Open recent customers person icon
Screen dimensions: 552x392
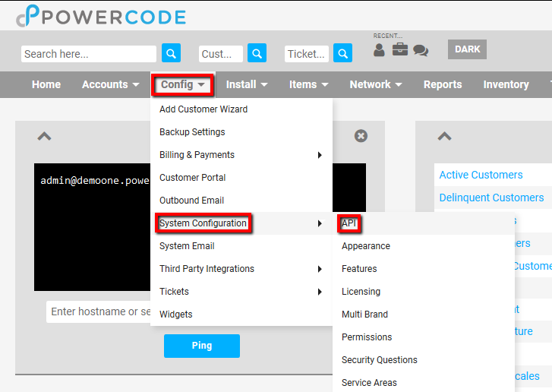tap(379, 50)
